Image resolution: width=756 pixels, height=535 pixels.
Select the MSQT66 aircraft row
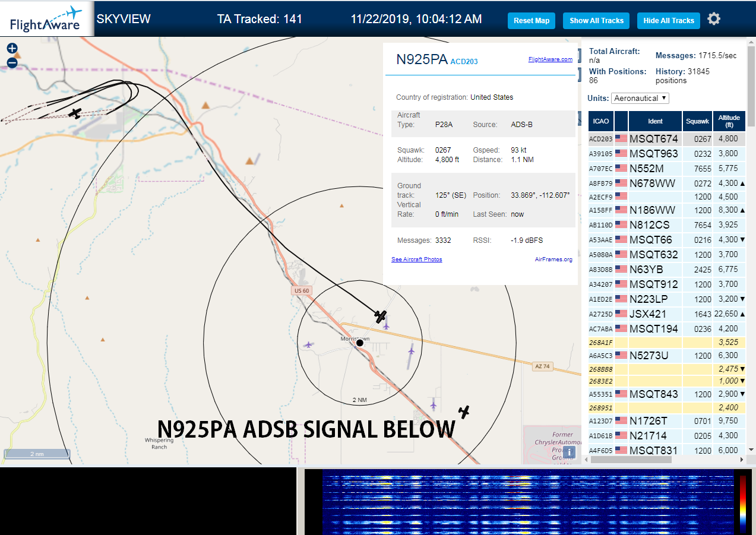667,240
